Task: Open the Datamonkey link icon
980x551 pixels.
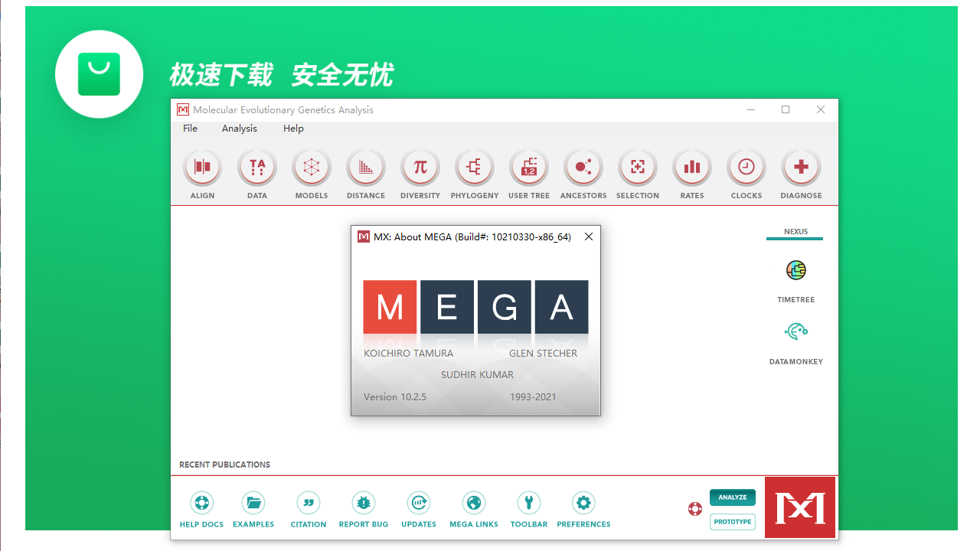Action: pyautogui.click(x=795, y=331)
